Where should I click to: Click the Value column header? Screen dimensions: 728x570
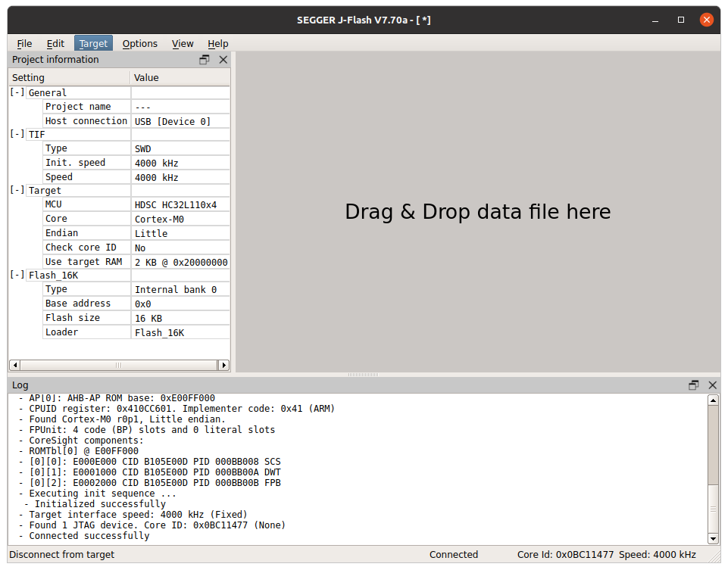[180, 77]
